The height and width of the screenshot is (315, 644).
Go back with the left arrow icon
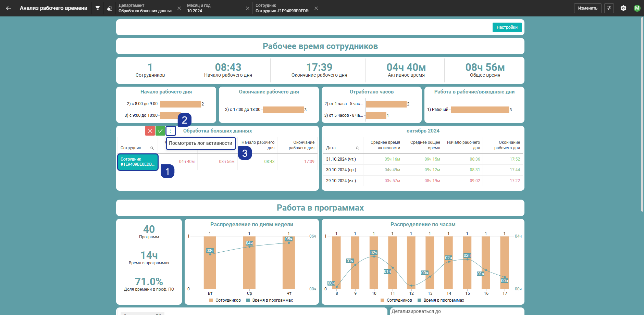[x=9, y=8]
